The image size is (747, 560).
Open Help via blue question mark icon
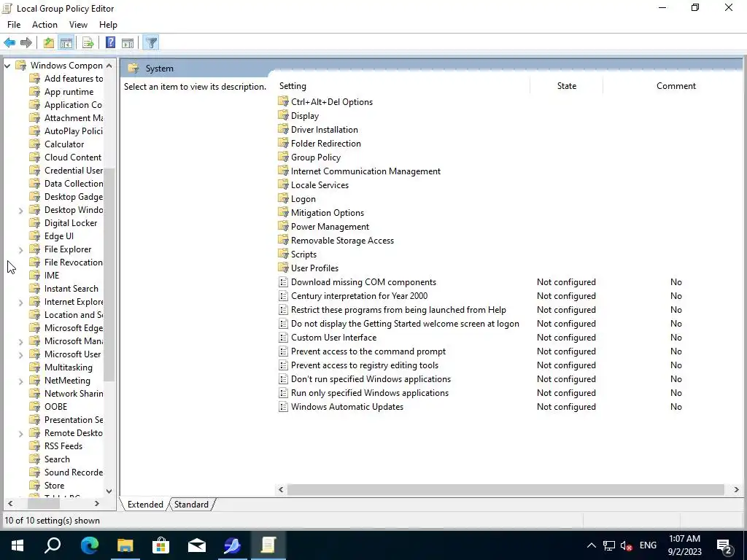tap(110, 43)
